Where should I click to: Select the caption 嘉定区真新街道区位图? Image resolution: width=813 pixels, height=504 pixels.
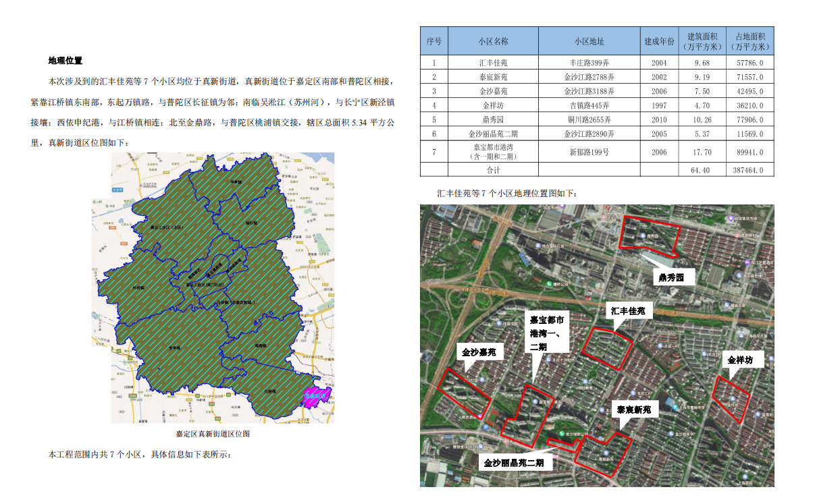pos(213,434)
